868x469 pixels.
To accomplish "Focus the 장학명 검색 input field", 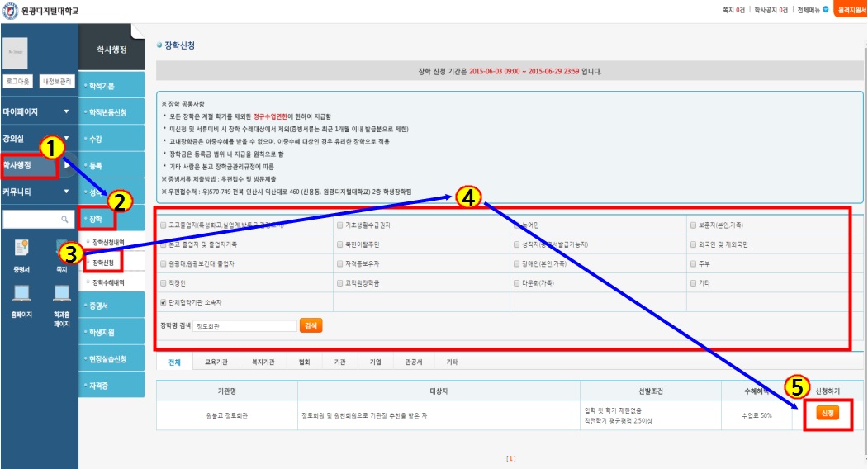I will pos(245,326).
